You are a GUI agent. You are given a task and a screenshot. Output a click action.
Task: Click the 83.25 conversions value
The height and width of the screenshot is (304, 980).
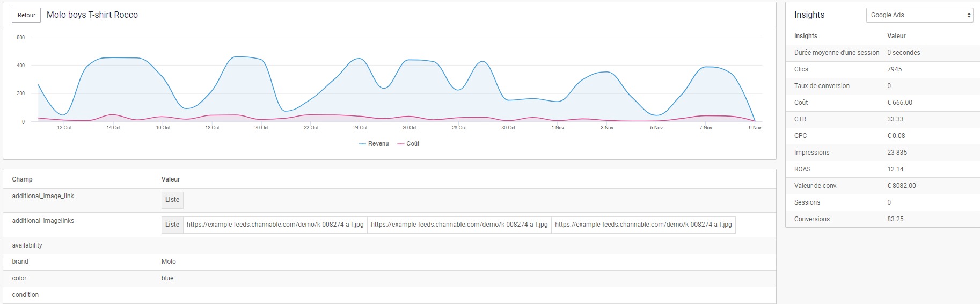click(x=895, y=219)
